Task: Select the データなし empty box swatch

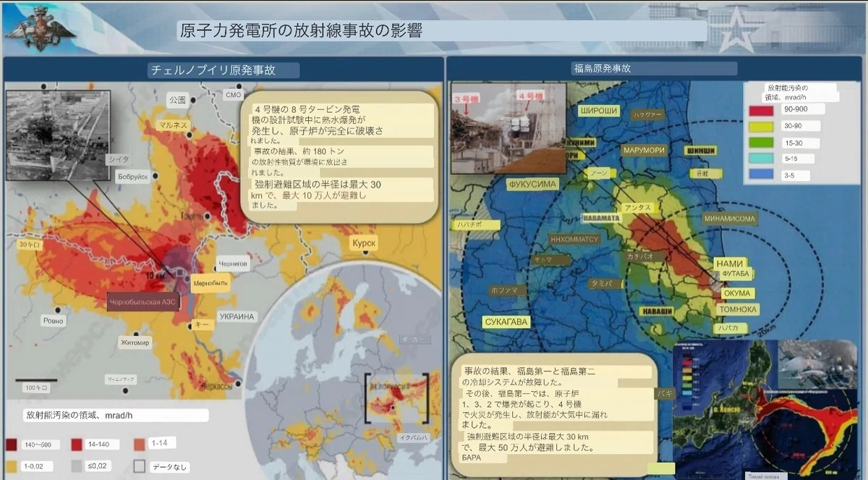Action: click(140, 466)
